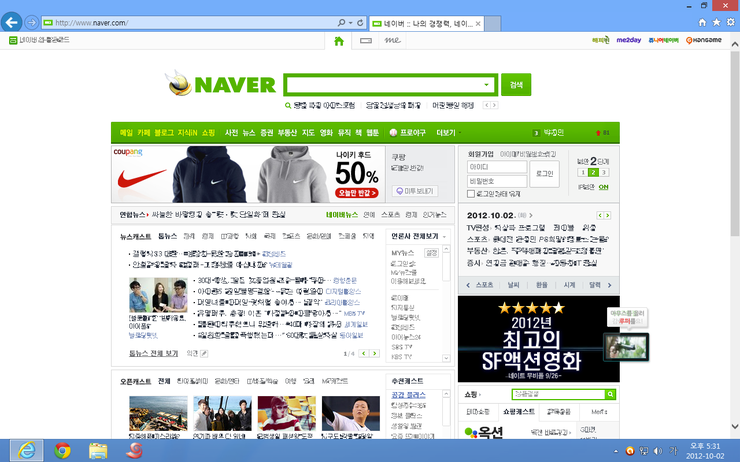Open Google Chrome from the taskbar
The image size is (740, 462).
pos(62,451)
